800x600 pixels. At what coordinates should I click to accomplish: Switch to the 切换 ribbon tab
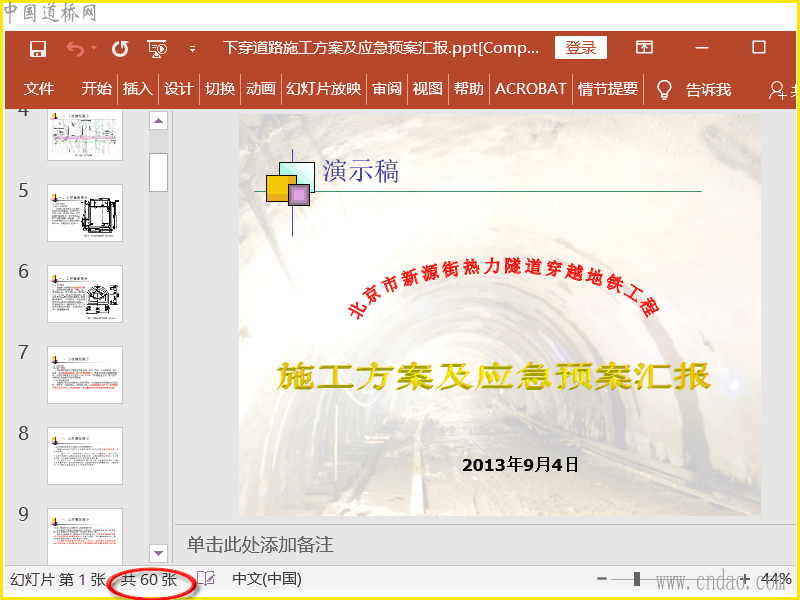220,89
